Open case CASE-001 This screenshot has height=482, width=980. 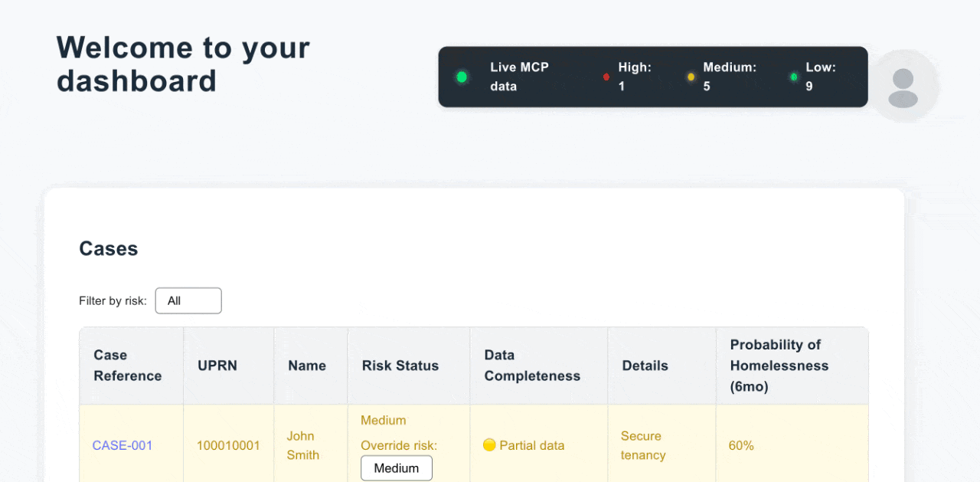(x=122, y=445)
